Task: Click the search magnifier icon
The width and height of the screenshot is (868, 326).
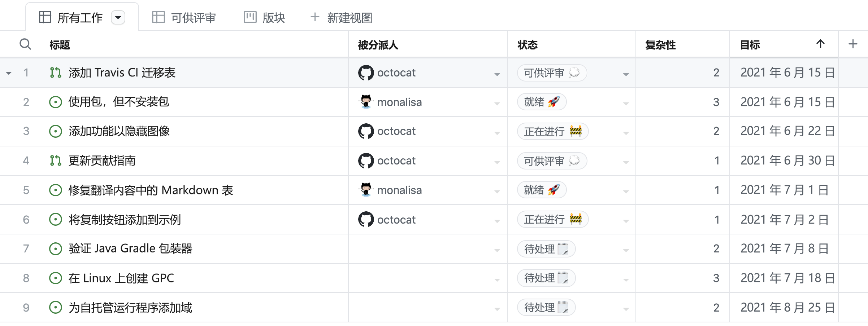Action: (x=25, y=44)
